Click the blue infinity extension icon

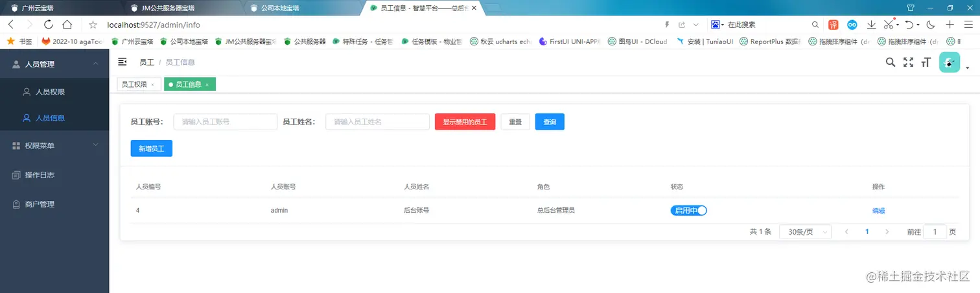[x=852, y=25]
